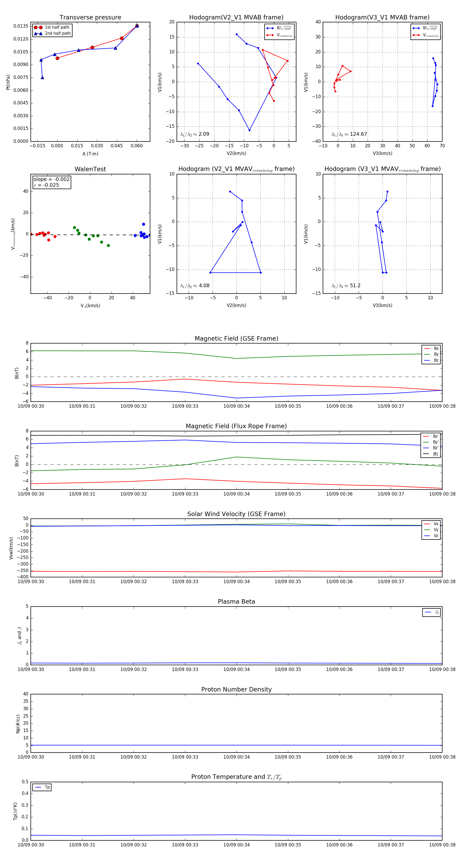Select B/√μ0ρ legend entry in V3_V1 MVAB hodogram
The width and height of the screenshot is (473, 868).
[425, 28]
